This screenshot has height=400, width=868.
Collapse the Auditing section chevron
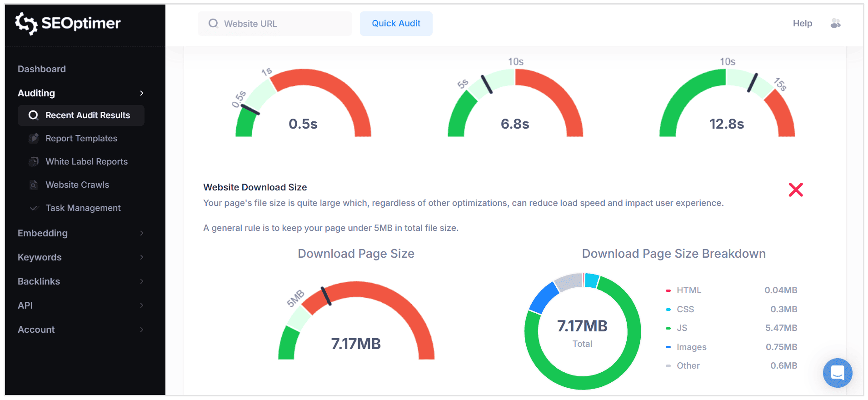tap(142, 93)
